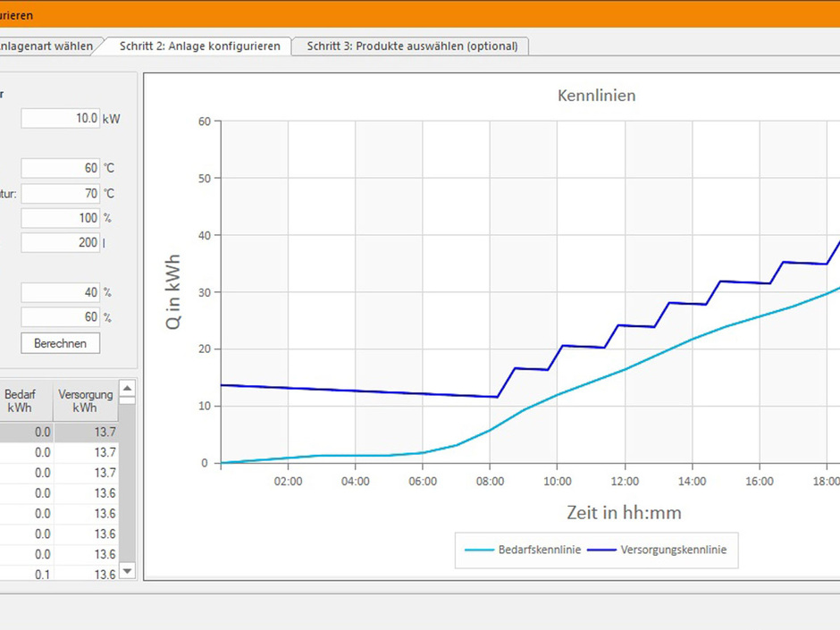Screen dimensions: 840x630
Task: Select the 60 % input field
Action: click(x=60, y=318)
